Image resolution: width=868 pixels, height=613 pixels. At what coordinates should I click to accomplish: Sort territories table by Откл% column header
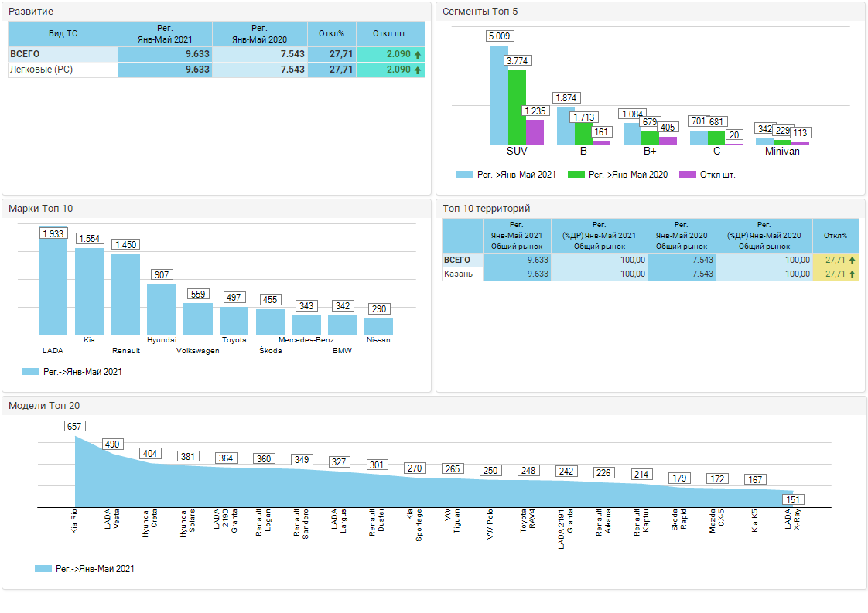836,236
